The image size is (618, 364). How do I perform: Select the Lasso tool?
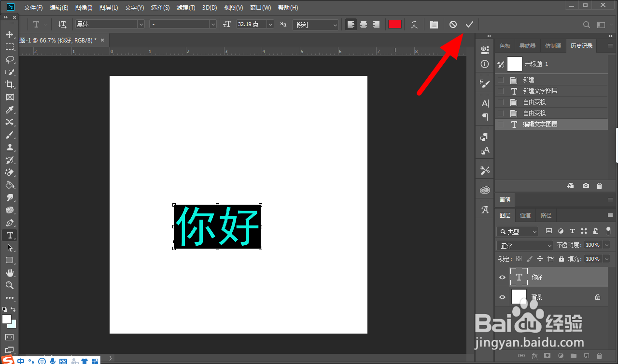coord(9,59)
